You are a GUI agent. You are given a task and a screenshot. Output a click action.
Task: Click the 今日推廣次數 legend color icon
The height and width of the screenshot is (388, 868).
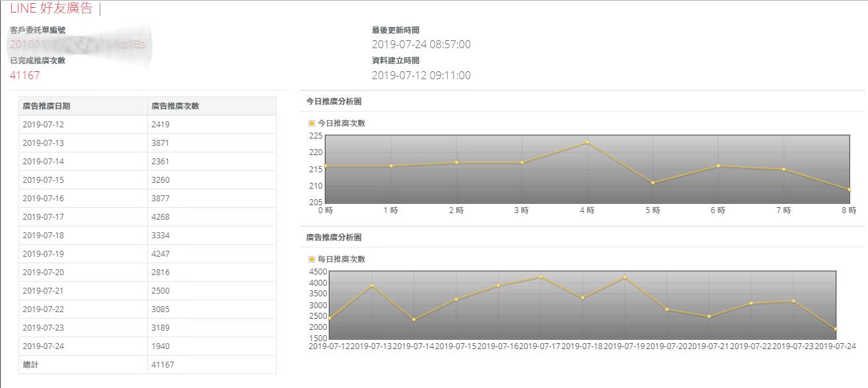coord(312,123)
